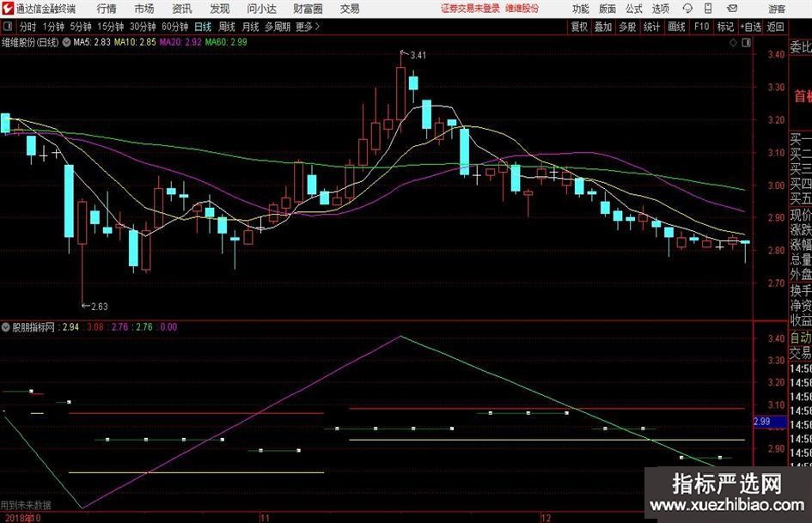Click the MA20: 2.92 value
The width and height of the screenshot is (812, 523).
180,42
